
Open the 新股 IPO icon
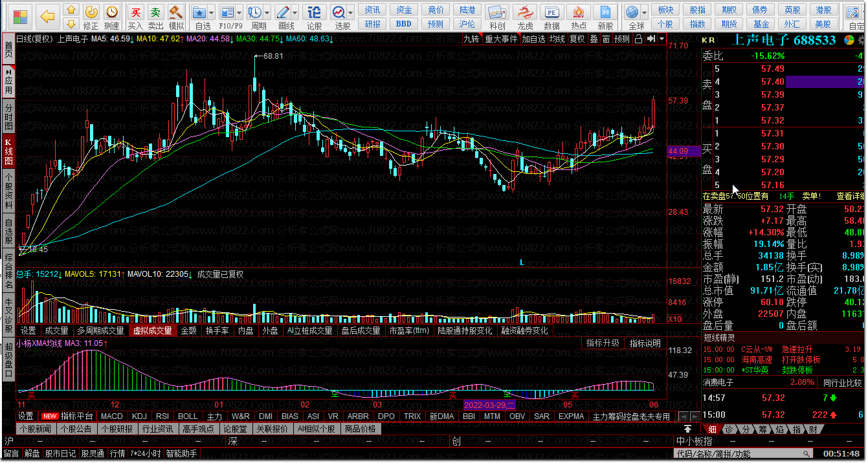click(605, 12)
